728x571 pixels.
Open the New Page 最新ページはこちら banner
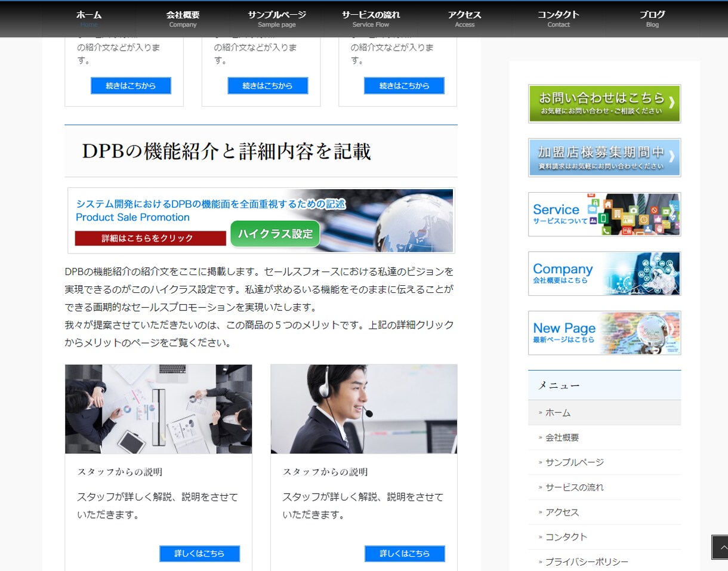[604, 333]
